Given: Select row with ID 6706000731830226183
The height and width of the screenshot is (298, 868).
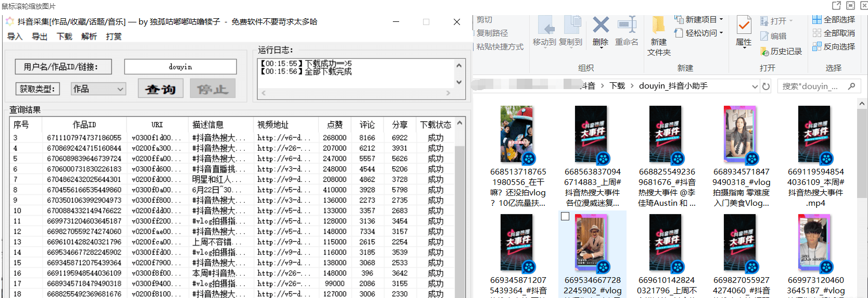Looking at the screenshot, I should click(233, 169).
